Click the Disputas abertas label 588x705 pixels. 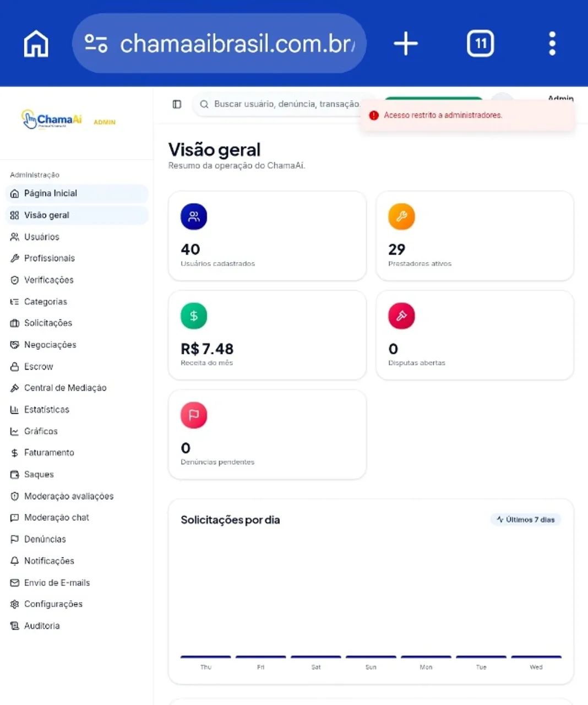pos(417,363)
